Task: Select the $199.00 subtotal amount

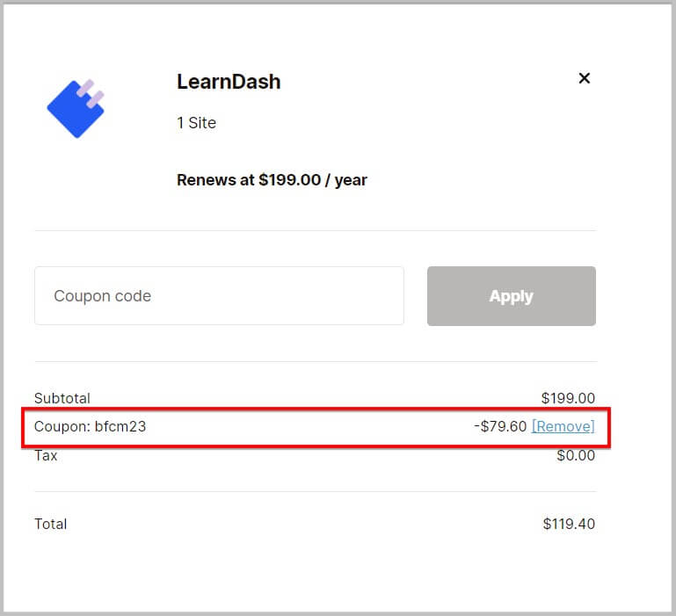Action: 568,398
